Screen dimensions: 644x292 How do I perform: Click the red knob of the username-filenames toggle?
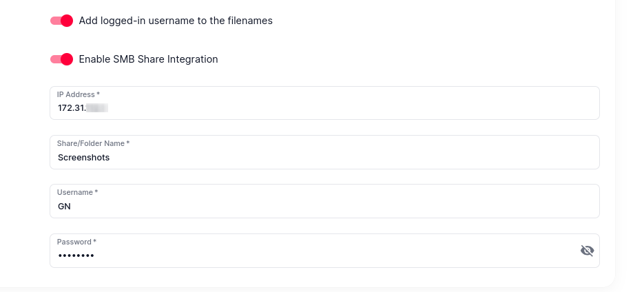(67, 21)
